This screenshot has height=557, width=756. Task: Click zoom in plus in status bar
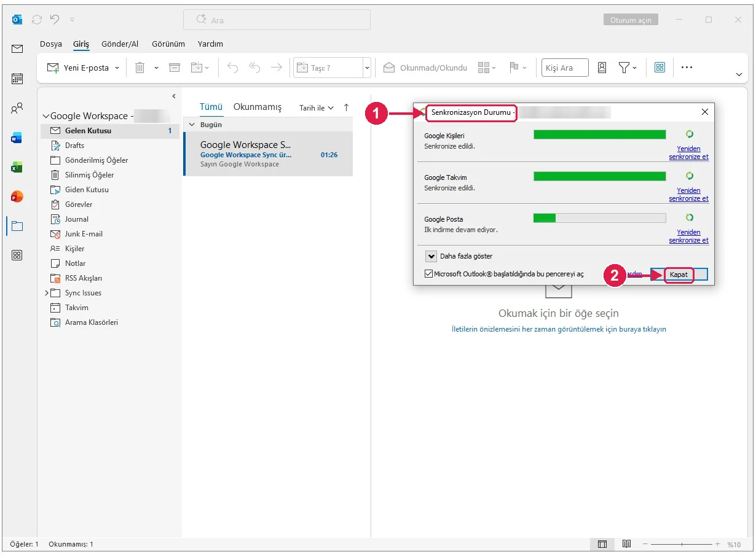click(717, 544)
